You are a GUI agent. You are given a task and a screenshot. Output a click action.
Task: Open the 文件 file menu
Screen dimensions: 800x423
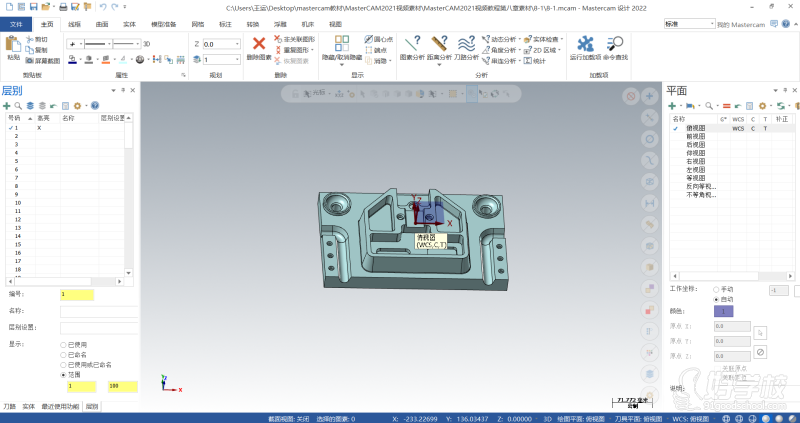pos(15,23)
